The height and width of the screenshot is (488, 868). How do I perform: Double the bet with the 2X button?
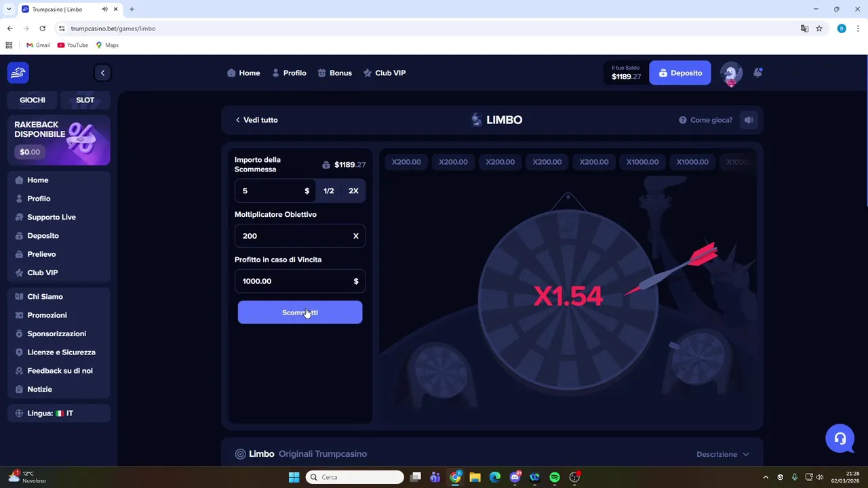pos(353,191)
